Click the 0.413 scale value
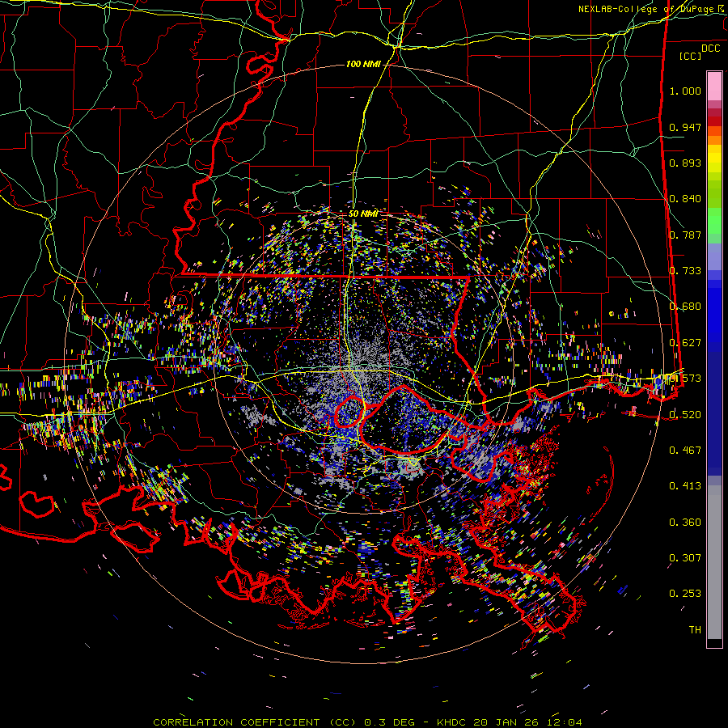728x728 pixels. click(685, 486)
